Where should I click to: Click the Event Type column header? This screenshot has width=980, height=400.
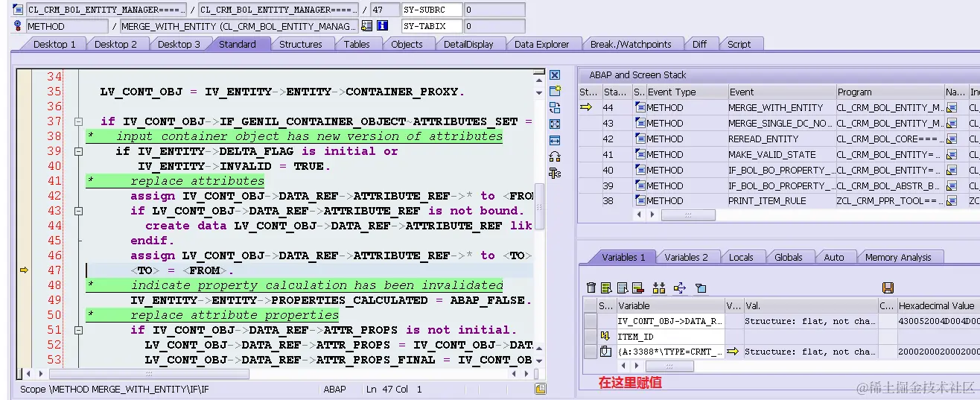pyautogui.click(x=687, y=92)
